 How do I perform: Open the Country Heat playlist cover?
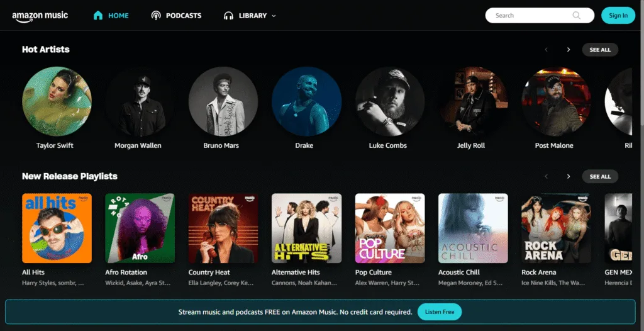tap(223, 228)
